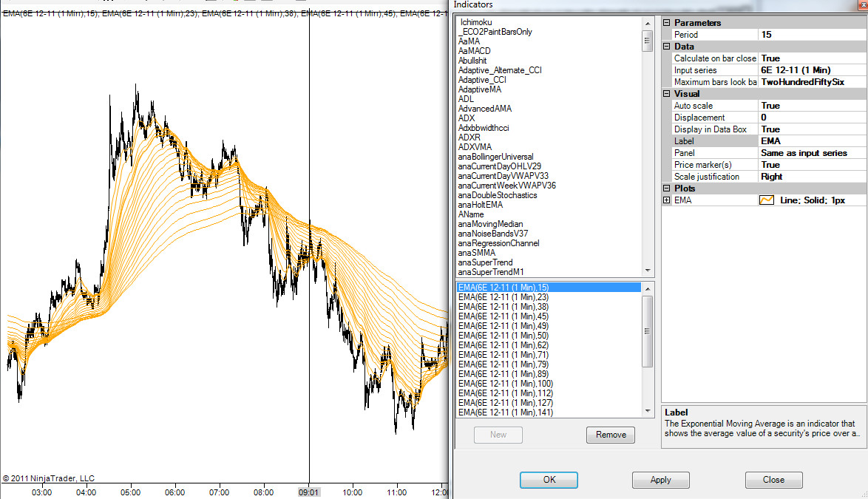Select EMA(6E 12-11 (1 Min),50) applied indicator
868x499 pixels.
click(503, 336)
